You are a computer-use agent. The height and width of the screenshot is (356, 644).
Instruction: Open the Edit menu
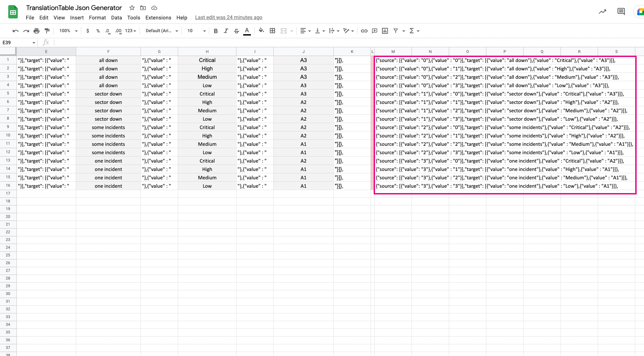(44, 18)
